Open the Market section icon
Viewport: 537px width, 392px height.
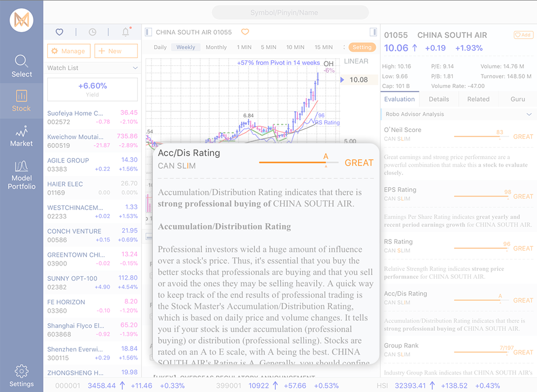coord(22,136)
